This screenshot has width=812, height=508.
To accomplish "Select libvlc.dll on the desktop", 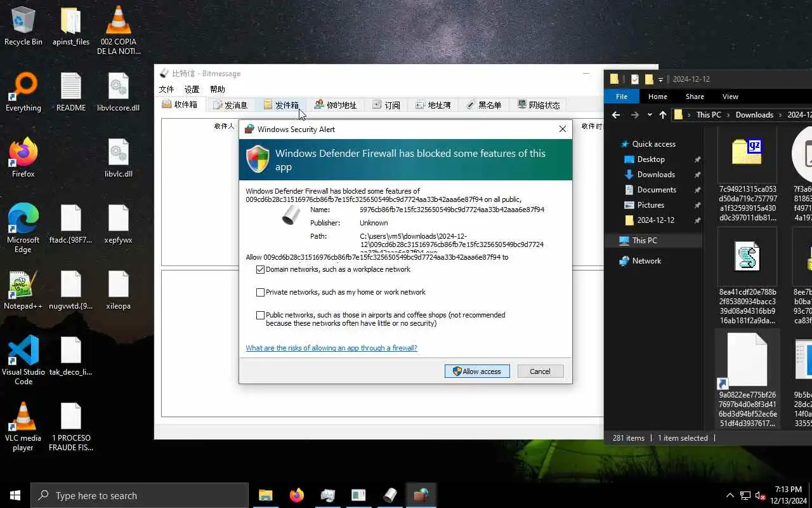I will [x=119, y=158].
